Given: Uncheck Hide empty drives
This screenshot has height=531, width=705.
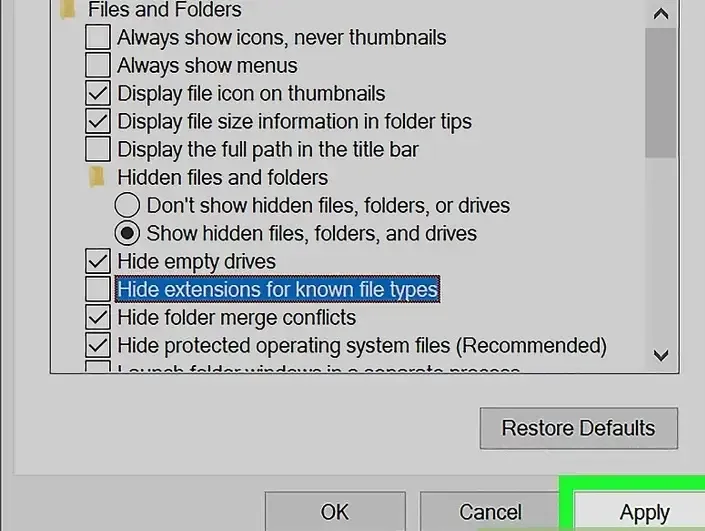Looking at the screenshot, I should coord(98,261).
